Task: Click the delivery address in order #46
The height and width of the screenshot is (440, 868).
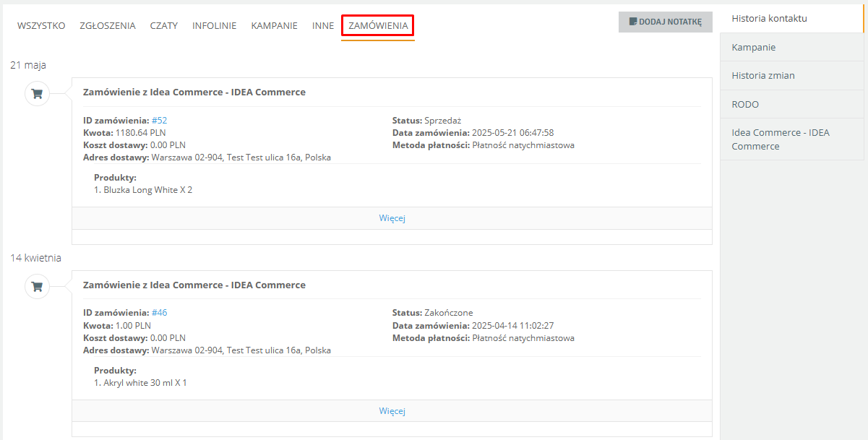Action: (241, 350)
